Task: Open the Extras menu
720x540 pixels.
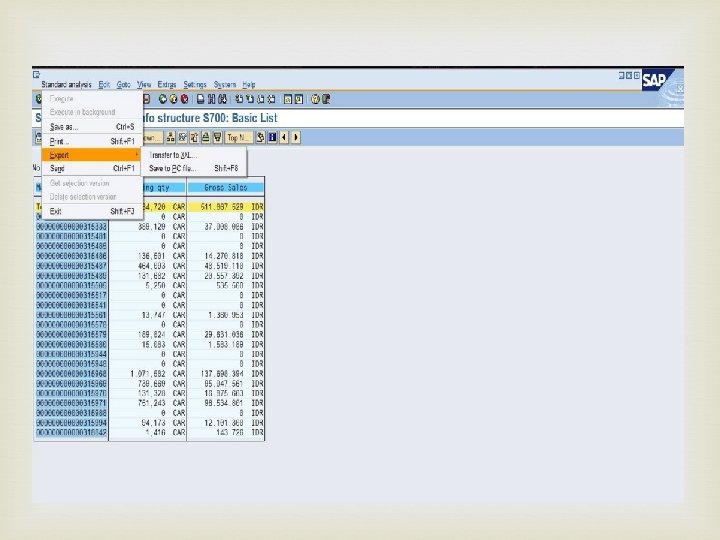Action: tap(167, 84)
